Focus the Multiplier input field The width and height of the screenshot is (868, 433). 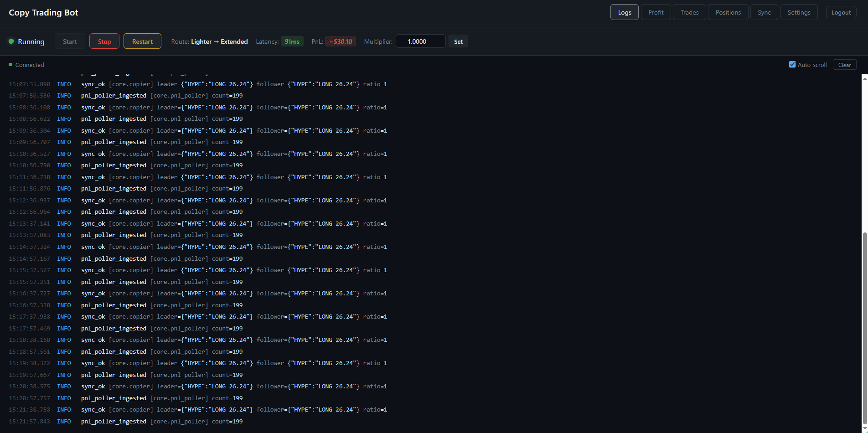[420, 41]
